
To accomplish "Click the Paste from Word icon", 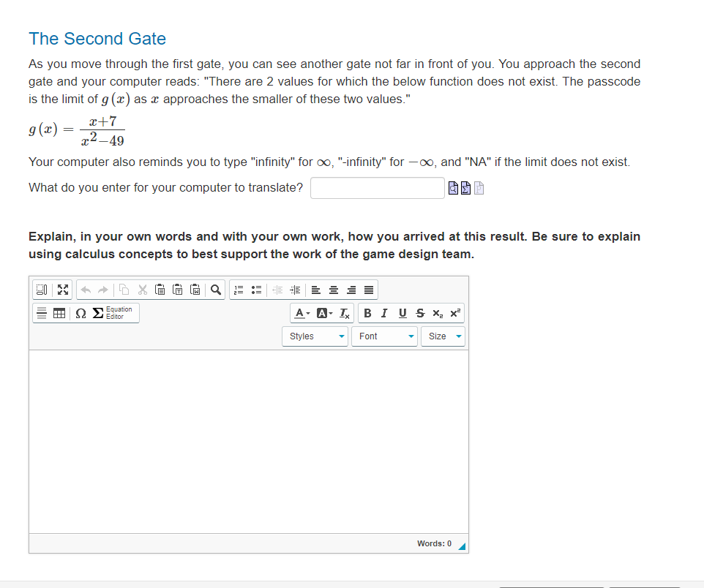I will point(196,290).
